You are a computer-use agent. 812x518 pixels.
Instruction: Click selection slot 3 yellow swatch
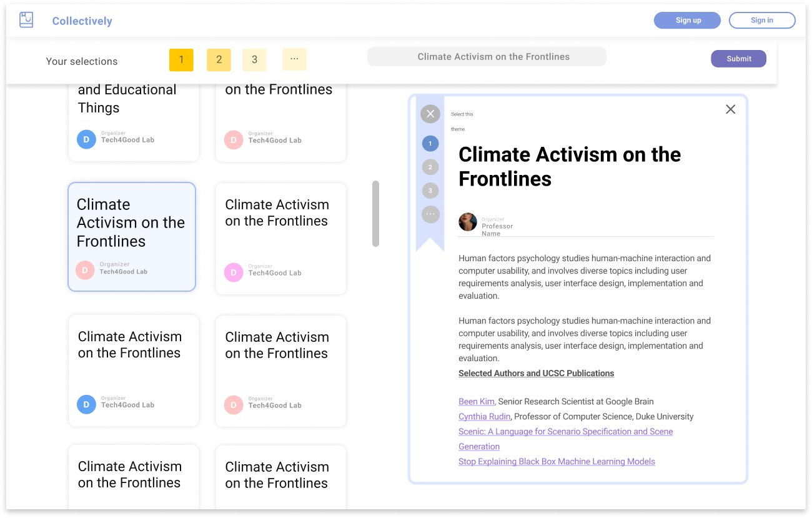(x=254, y=60)
